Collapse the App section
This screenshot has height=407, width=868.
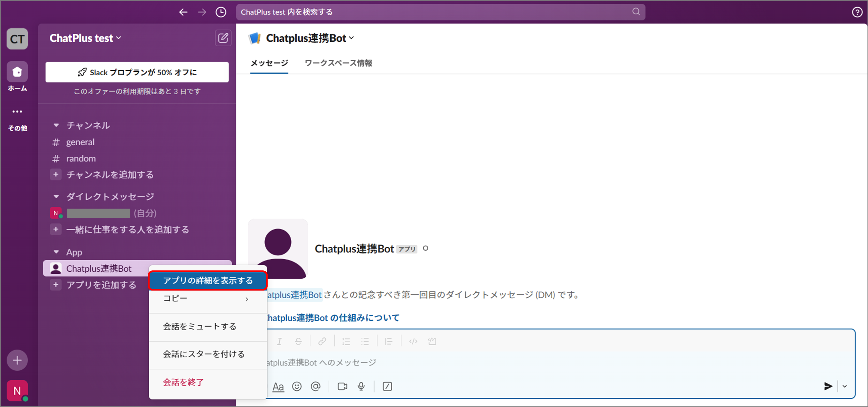coord(56,252)
